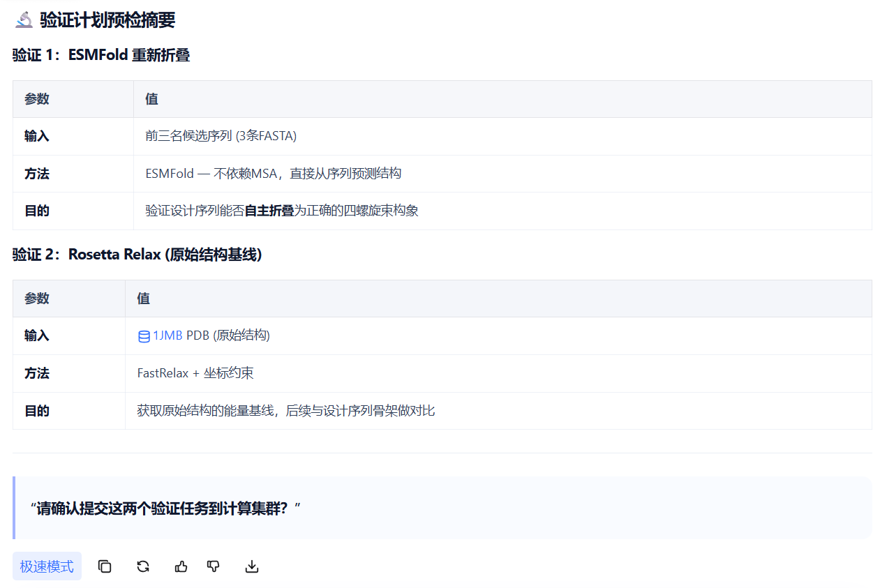Click the quoted prompt 请确认提交这两个验证任务到计算集群
The image size is (887, 588).
(165, 508)
